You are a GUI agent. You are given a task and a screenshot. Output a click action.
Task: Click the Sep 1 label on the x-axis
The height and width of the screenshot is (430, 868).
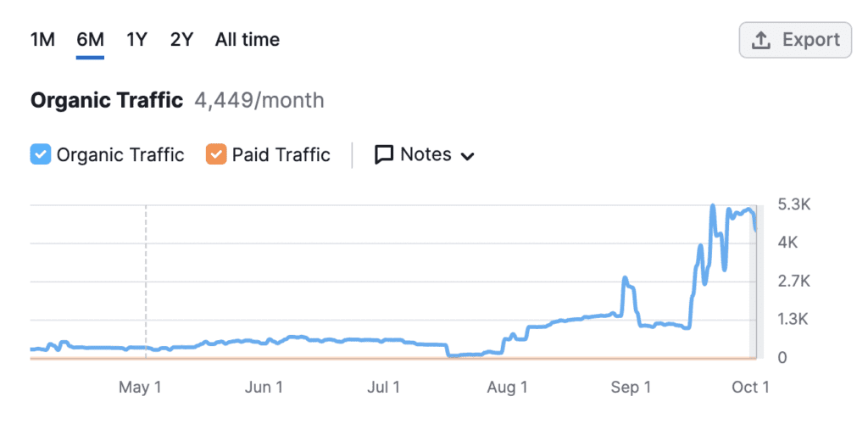pyautogui.click(x=631, y=388)
